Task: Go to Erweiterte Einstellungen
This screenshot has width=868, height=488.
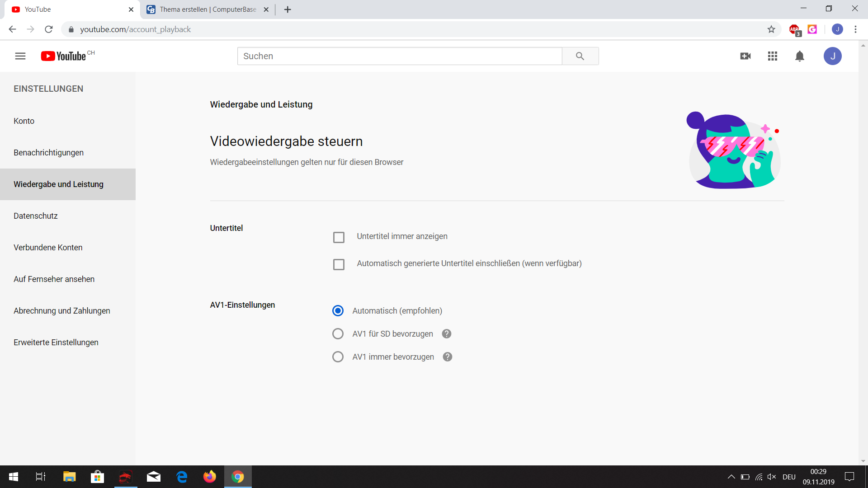Action: coord(56,343)
